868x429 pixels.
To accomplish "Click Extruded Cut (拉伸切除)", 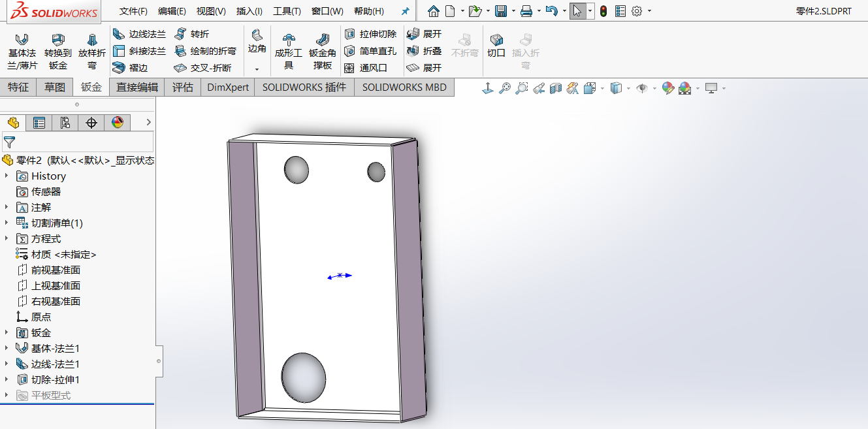I will pyautogui.click(x=370, y=34).
